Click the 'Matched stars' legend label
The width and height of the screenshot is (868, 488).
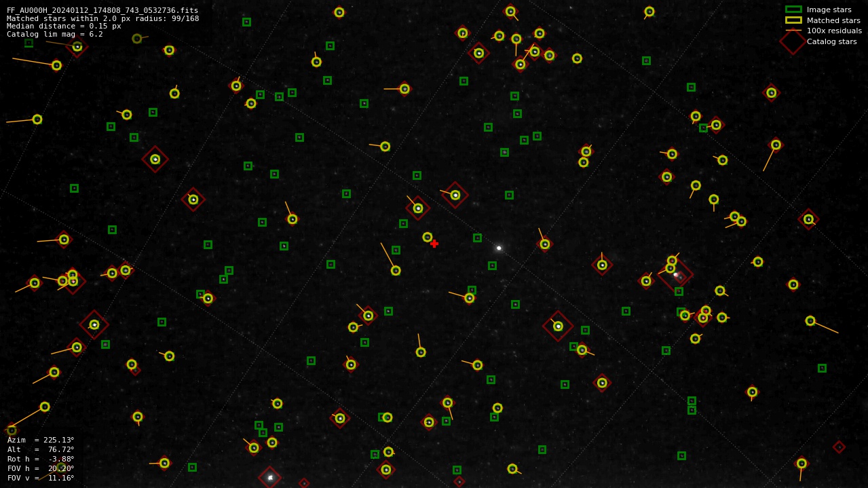(833, 20)
